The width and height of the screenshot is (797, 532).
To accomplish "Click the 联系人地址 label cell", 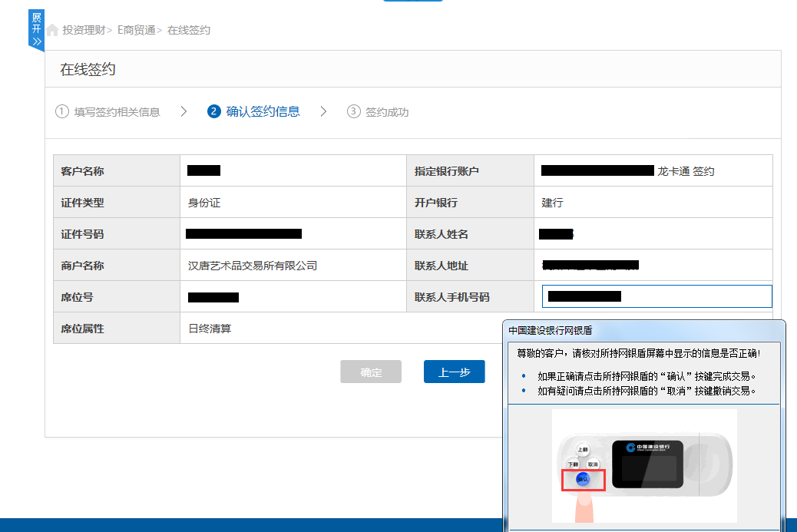I will [470, 266].
